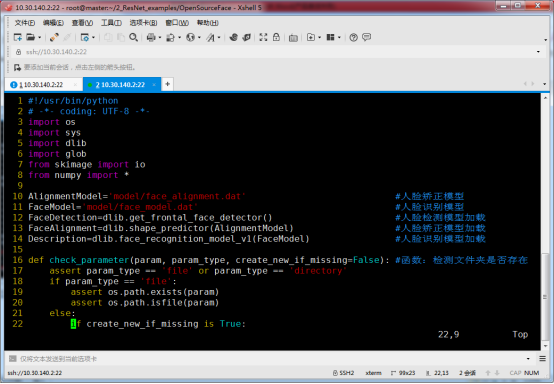The image size is (554, 384).
Task: Click the full screen icon in toolbar
Action: (263, 37)
